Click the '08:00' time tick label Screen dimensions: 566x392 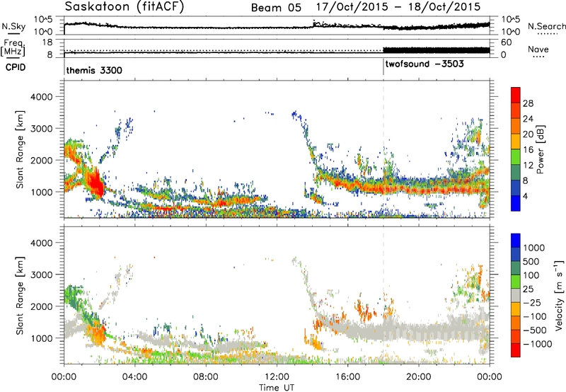point(206,377)
